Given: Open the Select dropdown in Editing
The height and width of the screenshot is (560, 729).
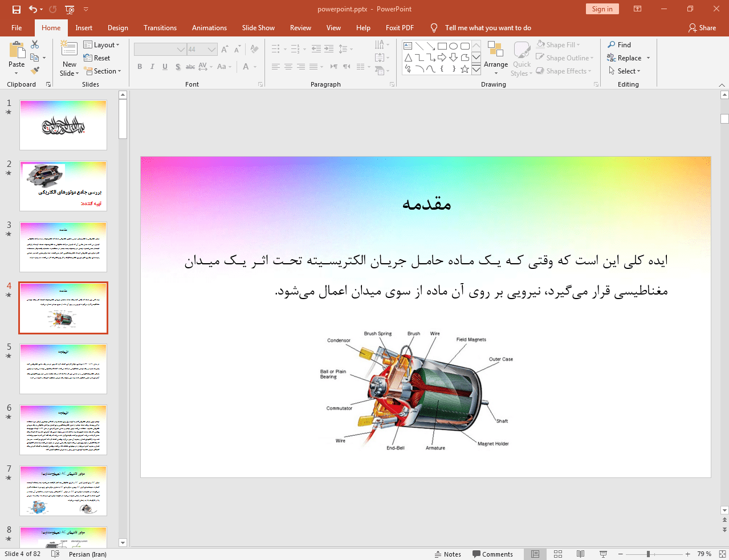Looking at the screenshot, I should point(625,71).
